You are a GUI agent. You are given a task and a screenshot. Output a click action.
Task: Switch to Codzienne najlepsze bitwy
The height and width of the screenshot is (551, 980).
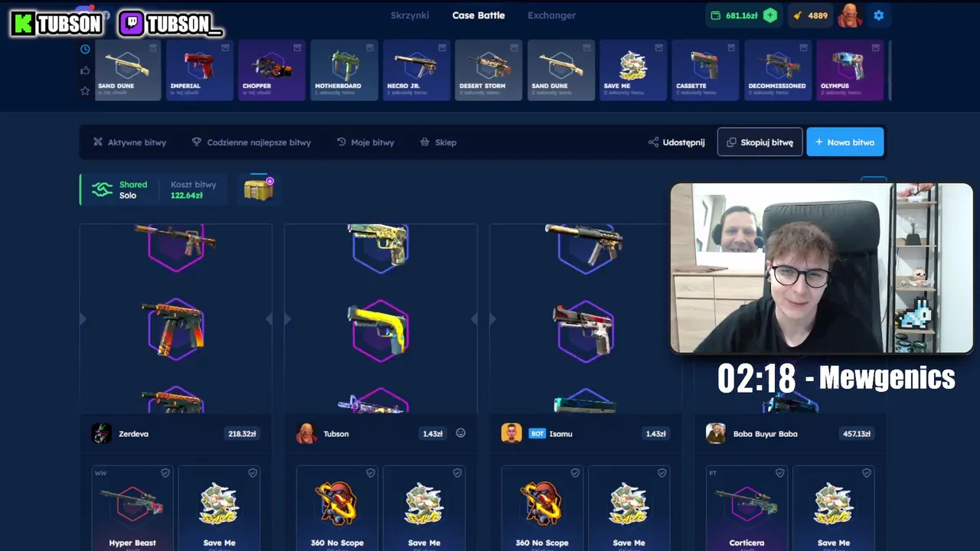pos(251,142)
